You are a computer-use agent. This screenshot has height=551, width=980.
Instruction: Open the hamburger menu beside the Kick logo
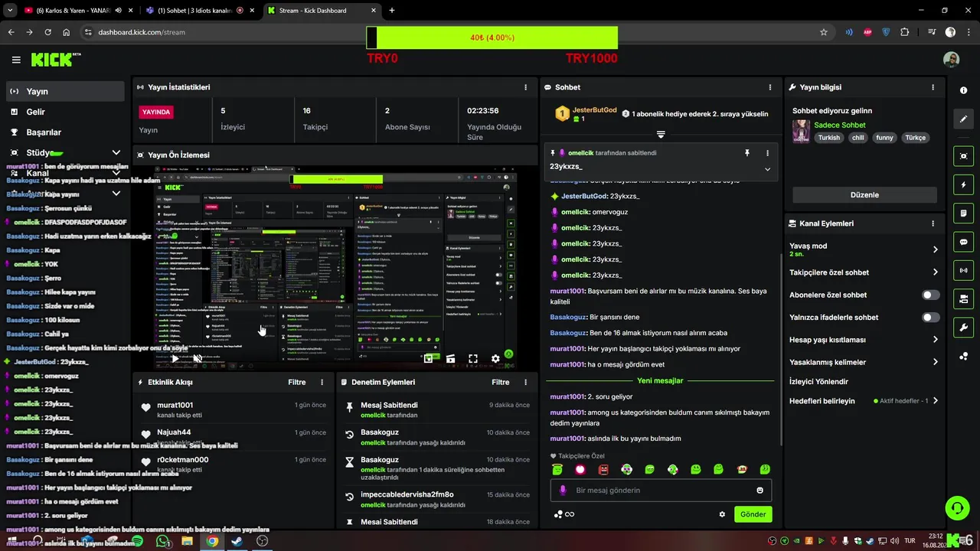[16, 60]
